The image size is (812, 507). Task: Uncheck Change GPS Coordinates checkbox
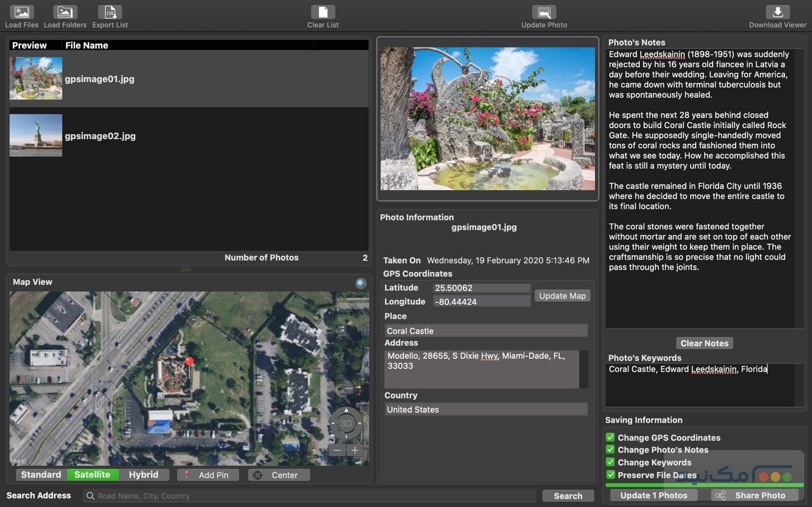coord(610,438)
